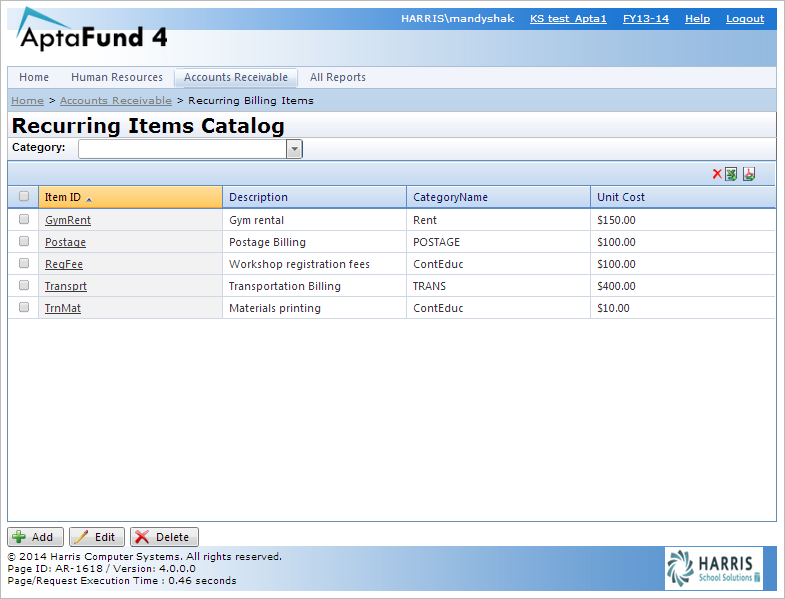
Task: Open the All Reports menu tab
Action: pyautogui.click(x=338, y=77)
